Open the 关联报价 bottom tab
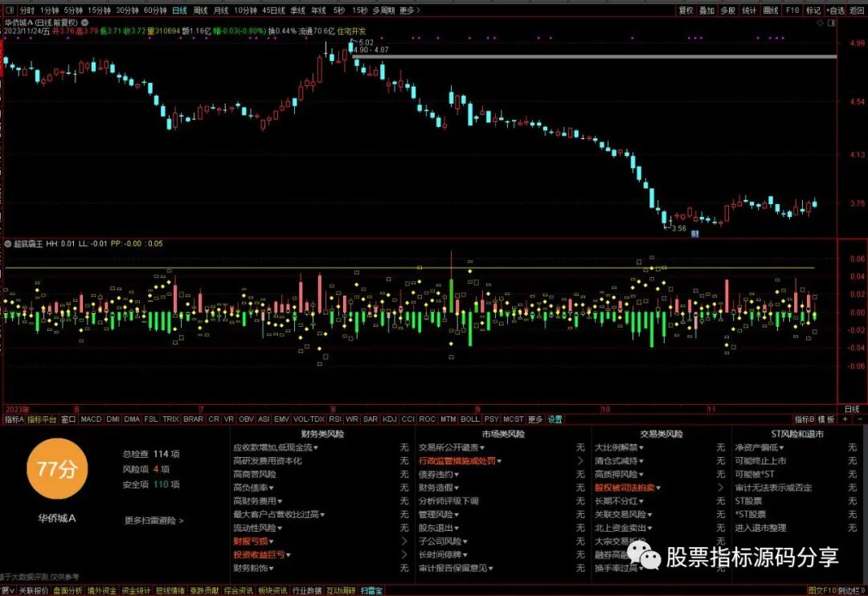 (x=33, y=591)
